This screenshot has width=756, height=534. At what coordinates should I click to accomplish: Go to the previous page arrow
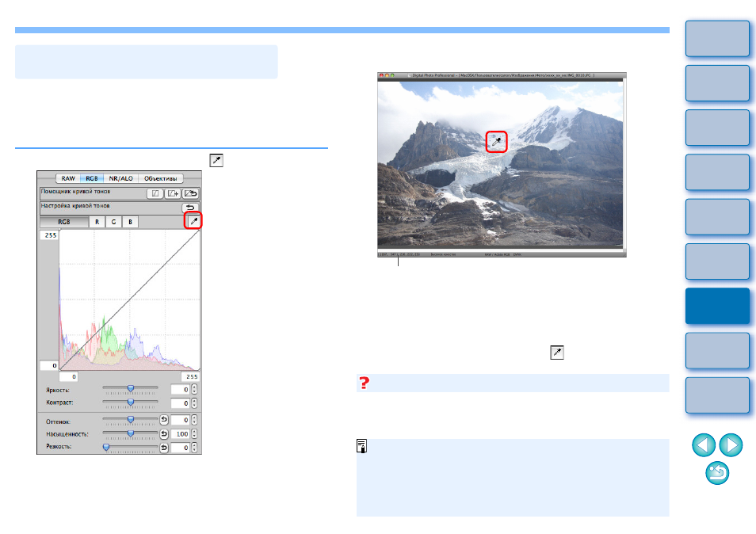point(704,444)
